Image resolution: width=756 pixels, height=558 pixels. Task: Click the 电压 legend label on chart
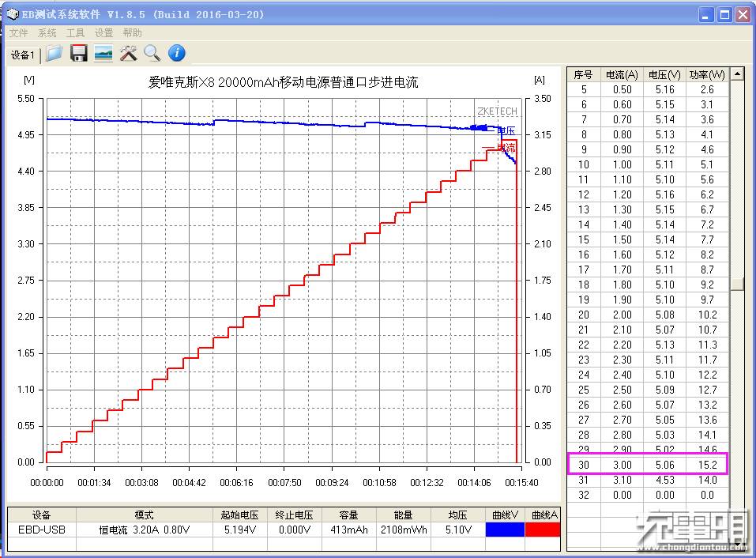pyautogui.click(x=506, y=130)
